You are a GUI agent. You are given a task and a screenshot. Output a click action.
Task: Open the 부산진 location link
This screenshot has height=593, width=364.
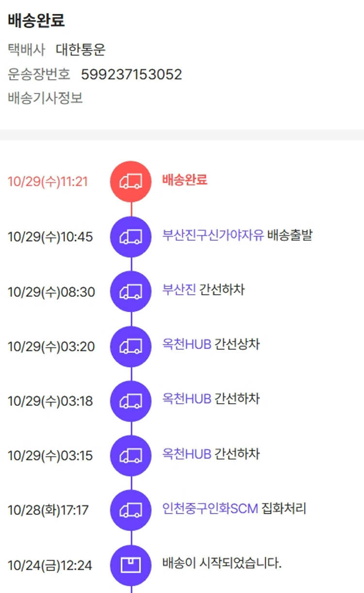coord(179,290)
